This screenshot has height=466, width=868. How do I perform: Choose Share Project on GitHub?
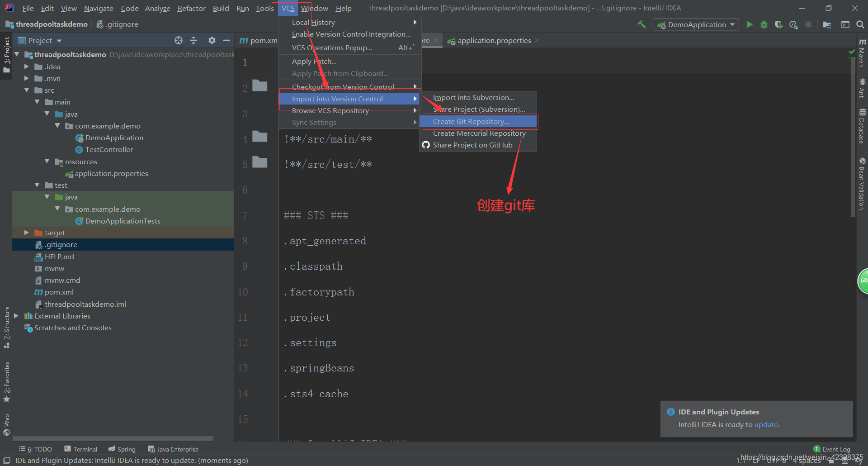pyautogui.click(x=479, y=145)
